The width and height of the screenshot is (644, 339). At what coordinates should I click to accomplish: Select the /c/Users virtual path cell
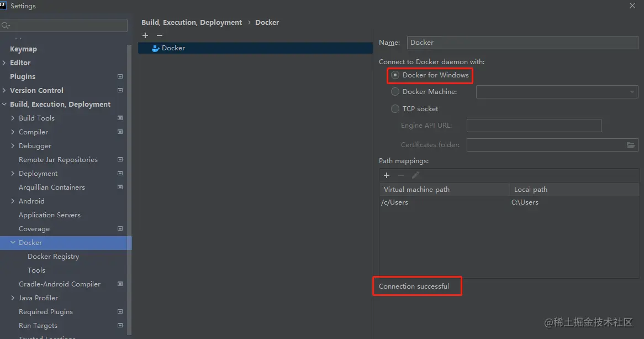click(445, 202)
